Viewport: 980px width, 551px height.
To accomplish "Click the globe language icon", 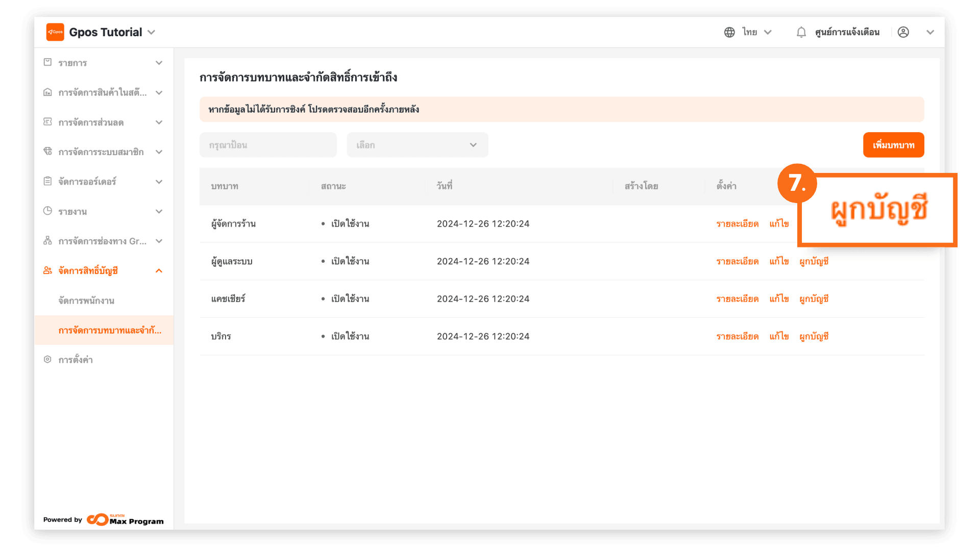I will [x=729, y=32].
